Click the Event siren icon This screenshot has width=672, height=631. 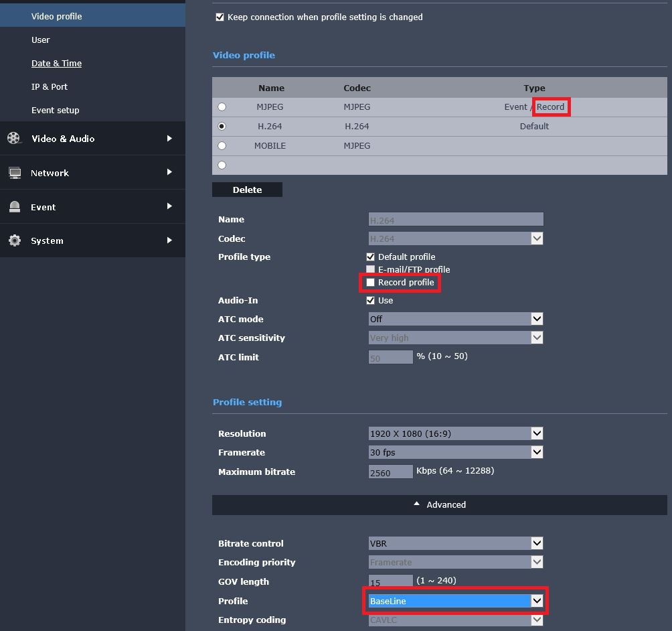point(14,207)
